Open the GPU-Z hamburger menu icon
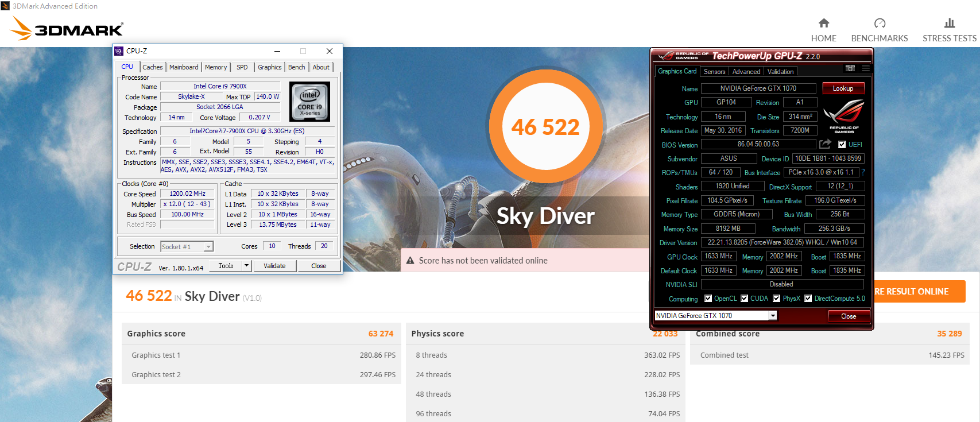The height and width of the screenshot is (422, 980). (x=866, y=68)
